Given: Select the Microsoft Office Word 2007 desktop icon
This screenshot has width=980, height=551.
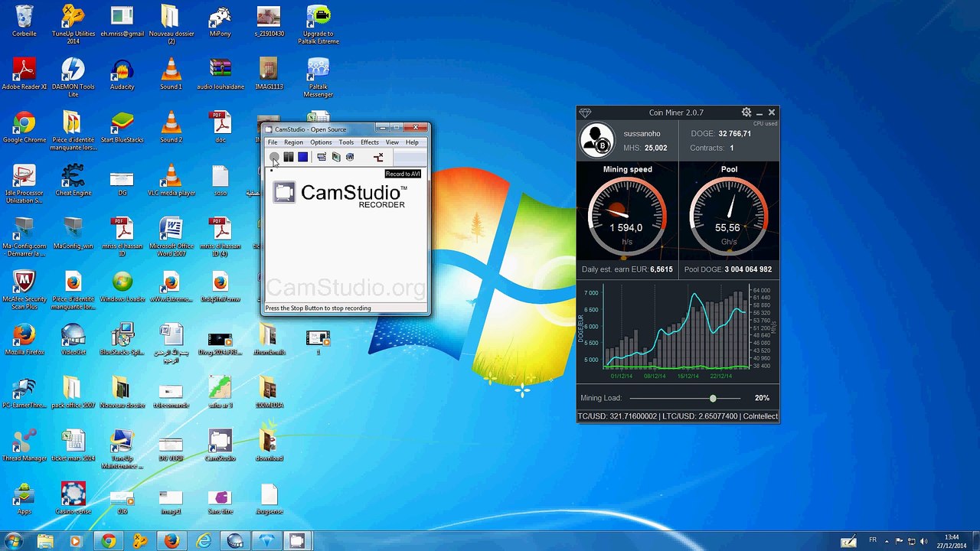Looking at the screenshot, I should (x=171, y=236).
